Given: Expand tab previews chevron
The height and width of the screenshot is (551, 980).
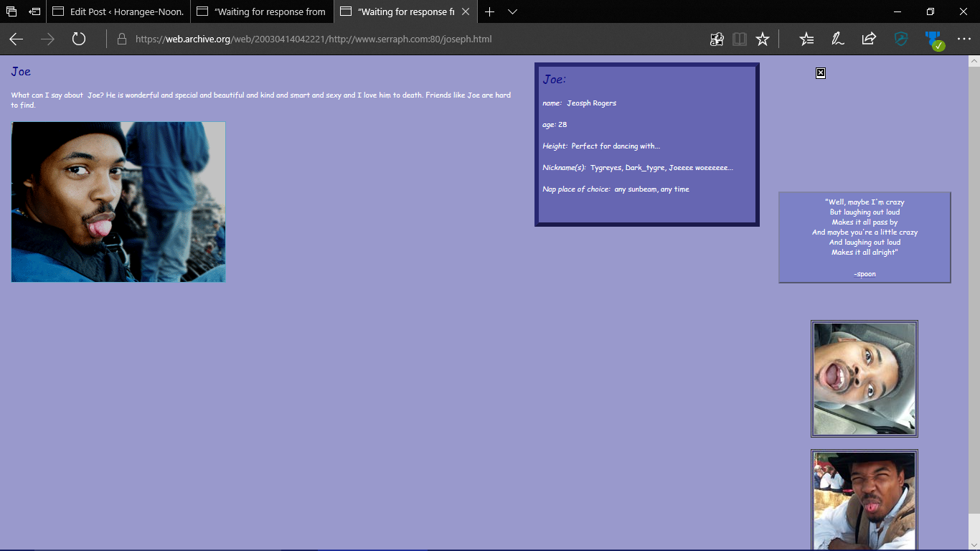Looking at the screenshot, I should (512, 12).
